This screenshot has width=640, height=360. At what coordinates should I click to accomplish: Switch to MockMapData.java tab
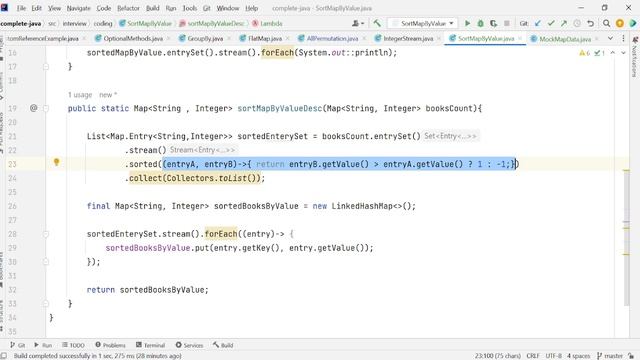(565, 38)
